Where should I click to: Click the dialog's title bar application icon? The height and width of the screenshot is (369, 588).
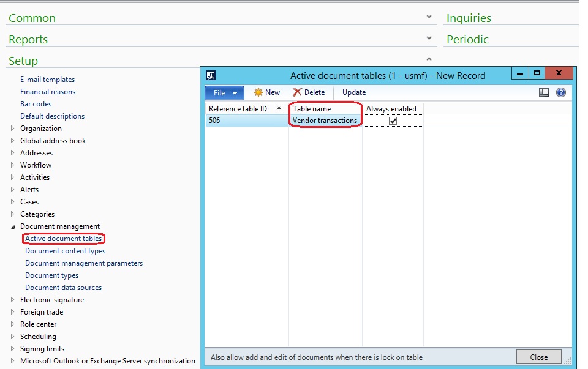(211, 75)
